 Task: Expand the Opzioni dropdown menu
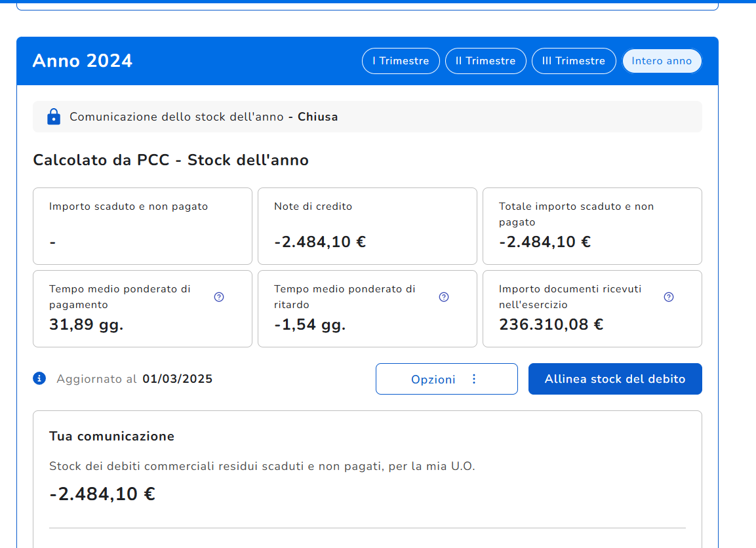(x=447, y=379)
